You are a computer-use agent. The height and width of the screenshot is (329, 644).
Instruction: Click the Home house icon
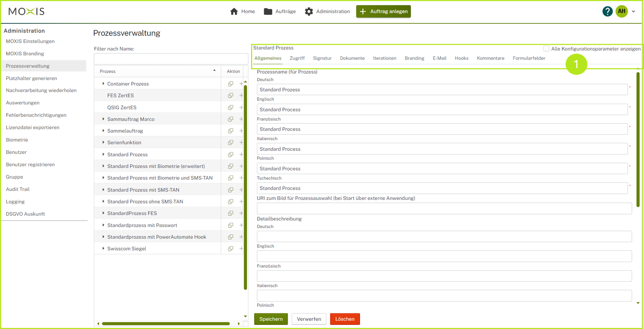click(234, 12)
